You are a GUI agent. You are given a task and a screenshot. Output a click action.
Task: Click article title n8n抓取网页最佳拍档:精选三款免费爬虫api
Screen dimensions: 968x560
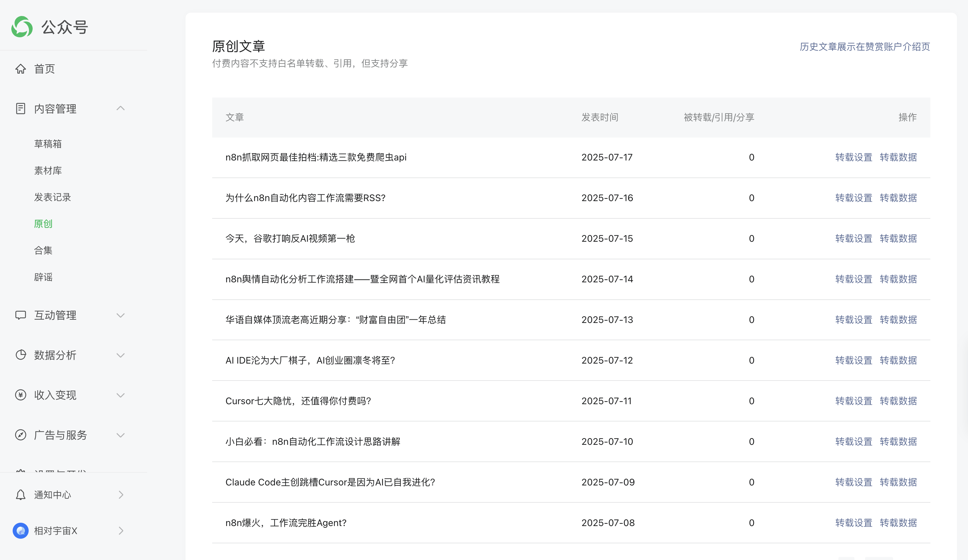point(316,157)
